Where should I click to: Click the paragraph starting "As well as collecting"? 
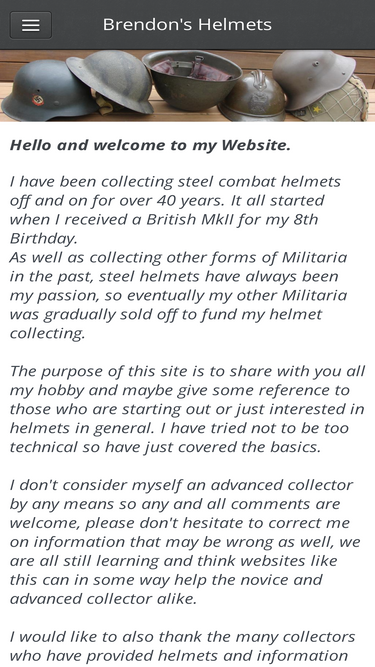click(179, 295)
